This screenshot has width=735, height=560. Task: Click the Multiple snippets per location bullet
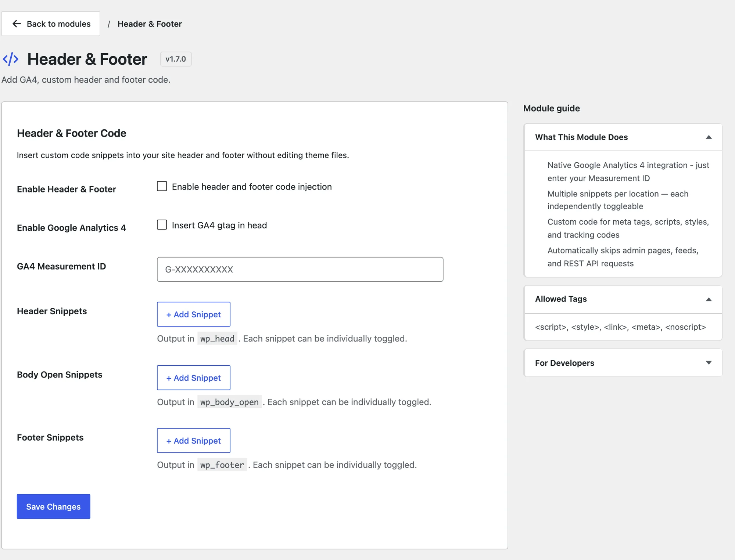pyautogui.click(x=618, y=200)
